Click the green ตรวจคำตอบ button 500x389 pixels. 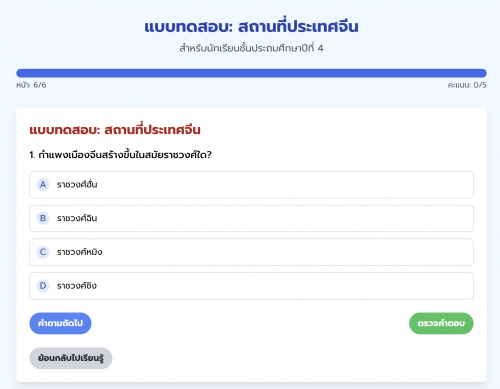[x=441, y=323]
